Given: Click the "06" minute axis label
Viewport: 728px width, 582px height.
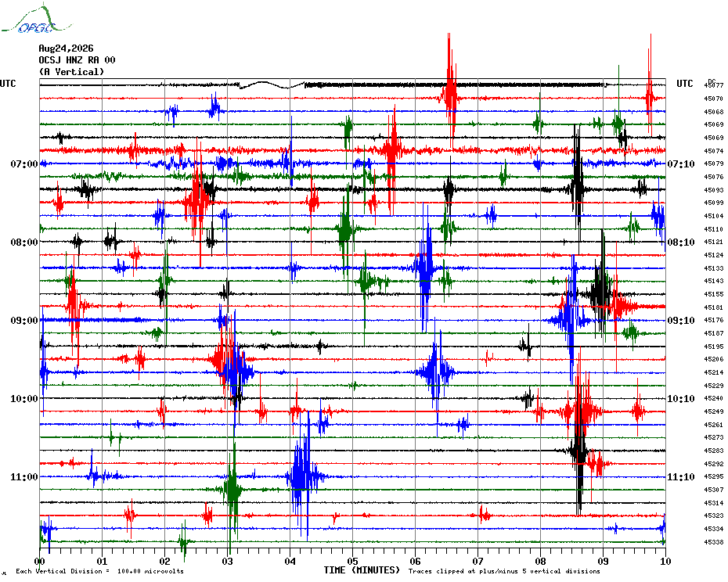Looking at the screenshot, I should pyautogui.click(x=416, y=561).
